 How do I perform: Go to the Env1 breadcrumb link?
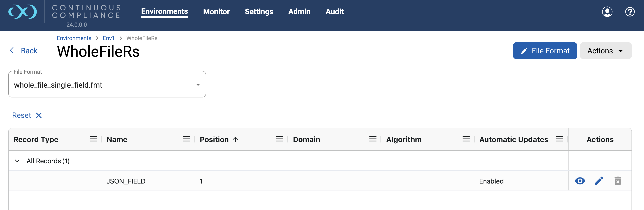click(109, 38)
